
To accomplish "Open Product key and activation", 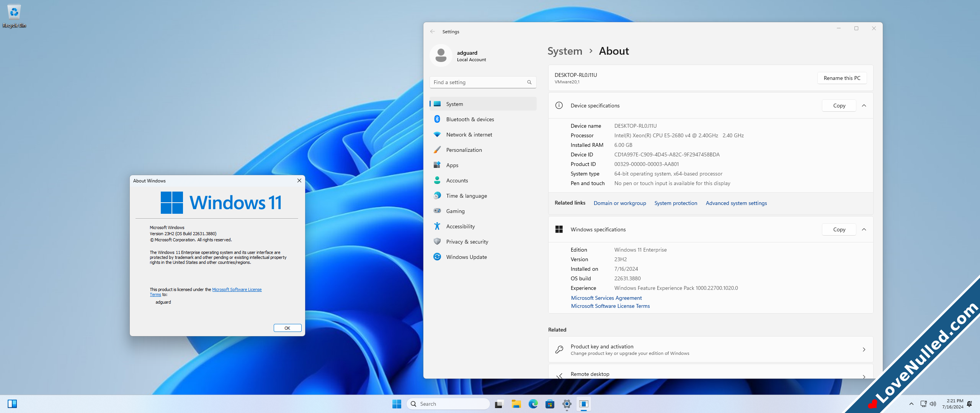I will [710, 350].
